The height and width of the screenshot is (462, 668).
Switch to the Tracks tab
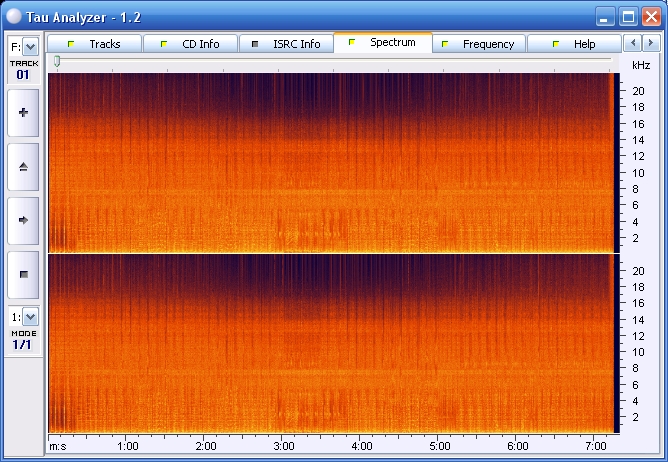coord(95,44)
